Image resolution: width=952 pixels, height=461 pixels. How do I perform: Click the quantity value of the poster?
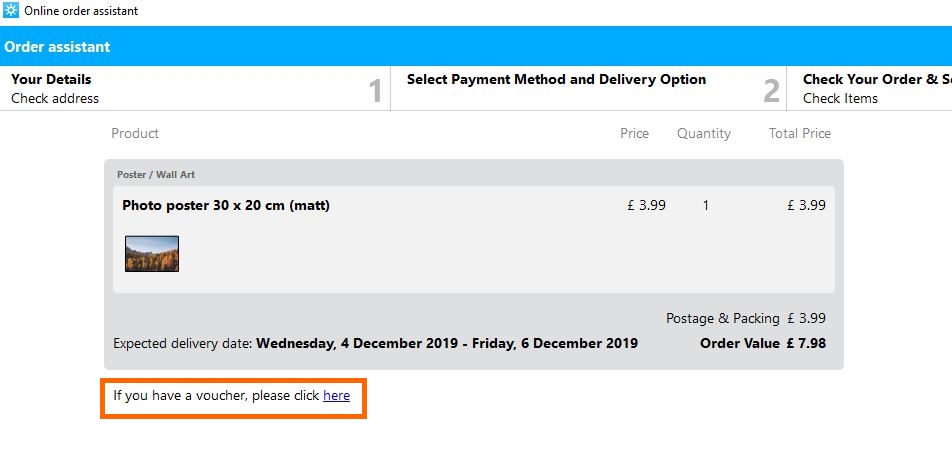[706, 206]
